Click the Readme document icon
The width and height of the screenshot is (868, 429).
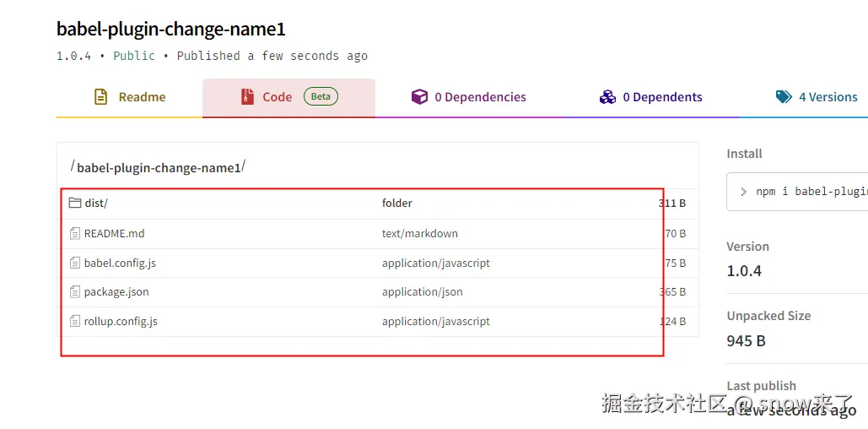point(100,97)
